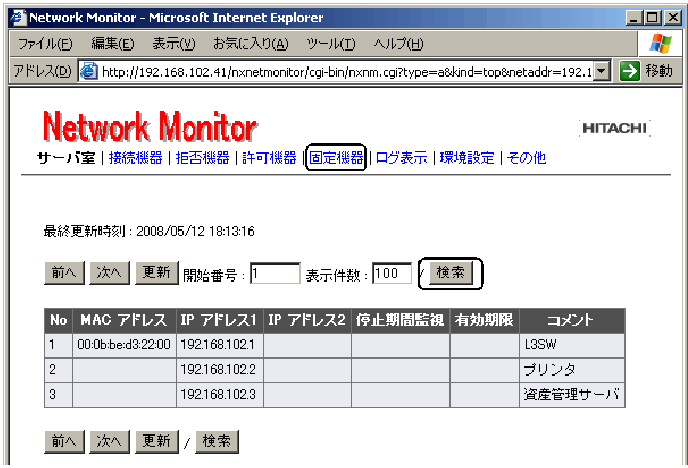Click the top 次へ button

(109, 273)
